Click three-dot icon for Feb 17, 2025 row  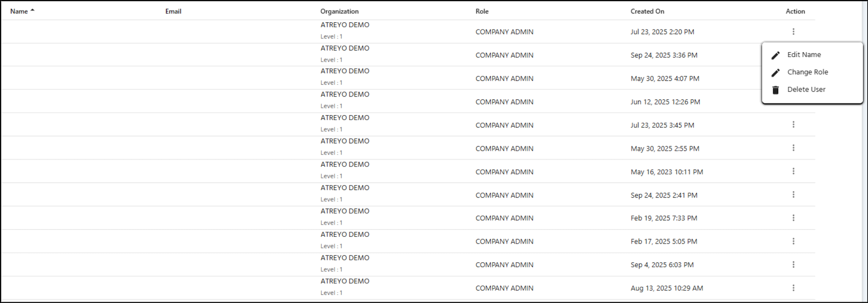[x=793, y=242]
